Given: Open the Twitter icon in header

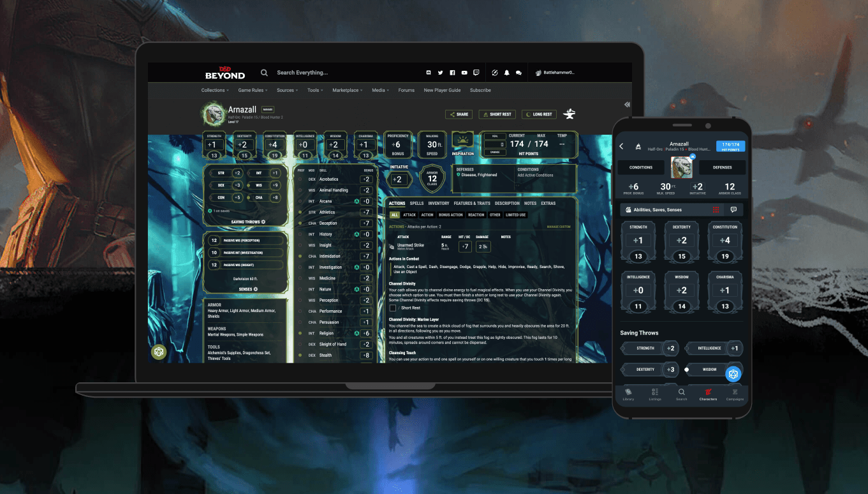Looking at the screenshot, I should (x=440, y=73).
